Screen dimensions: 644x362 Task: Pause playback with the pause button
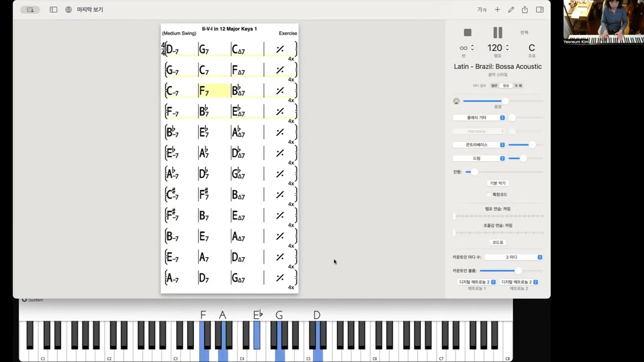(498, 33)
